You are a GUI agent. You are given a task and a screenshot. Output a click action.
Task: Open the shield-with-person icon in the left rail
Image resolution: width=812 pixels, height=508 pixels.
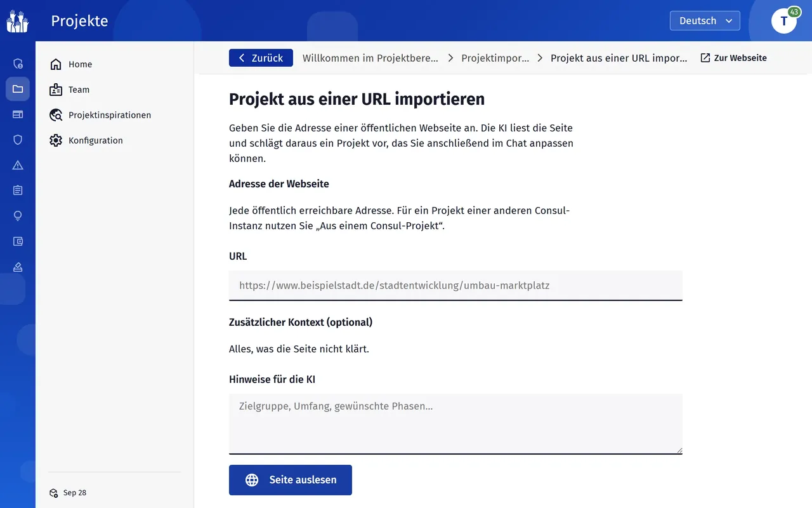pos(18,63)
